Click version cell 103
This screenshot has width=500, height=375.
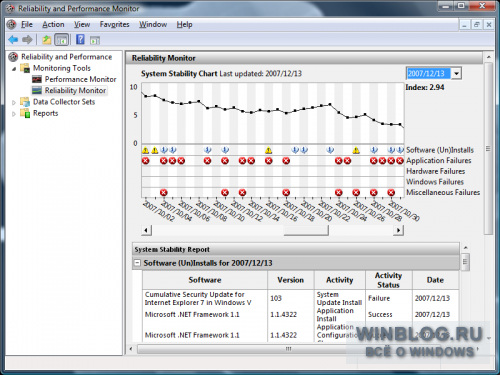coord(276,298)
